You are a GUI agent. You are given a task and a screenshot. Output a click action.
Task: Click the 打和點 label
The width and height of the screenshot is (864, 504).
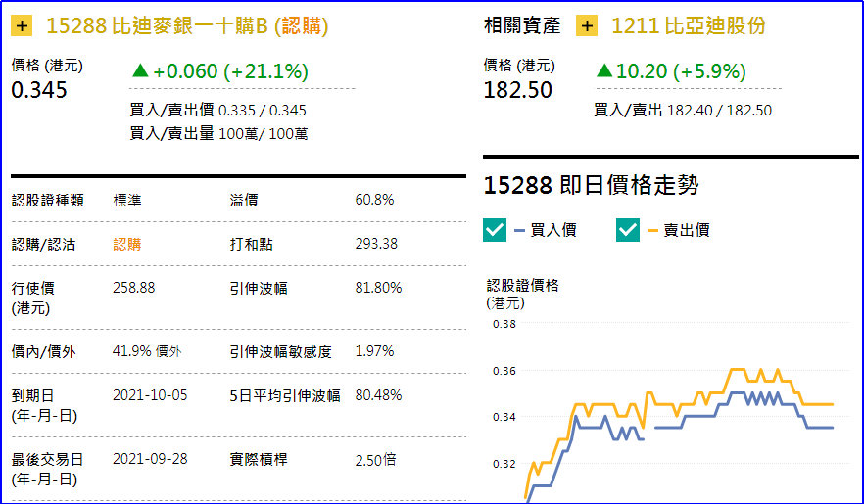pos(251,244)
